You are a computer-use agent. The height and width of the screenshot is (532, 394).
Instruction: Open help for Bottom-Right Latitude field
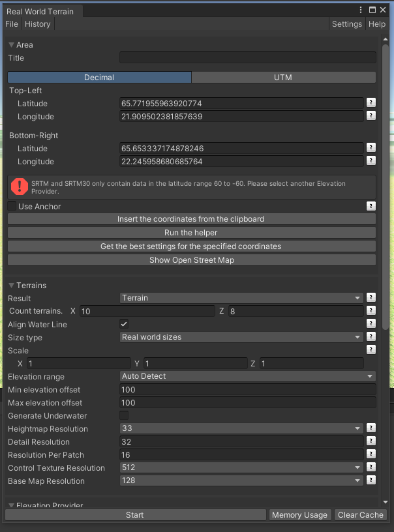[371, 148]
